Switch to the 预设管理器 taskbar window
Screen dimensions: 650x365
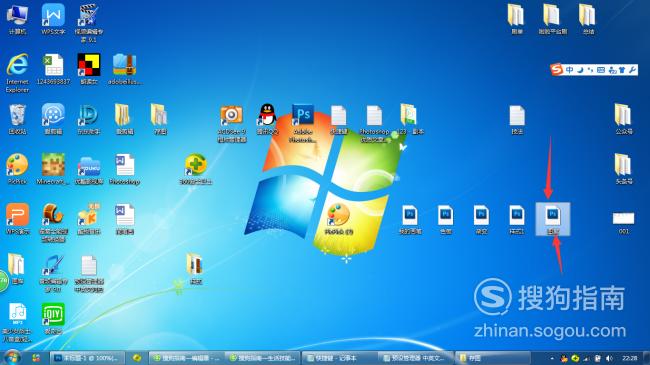tap(416, 358)
